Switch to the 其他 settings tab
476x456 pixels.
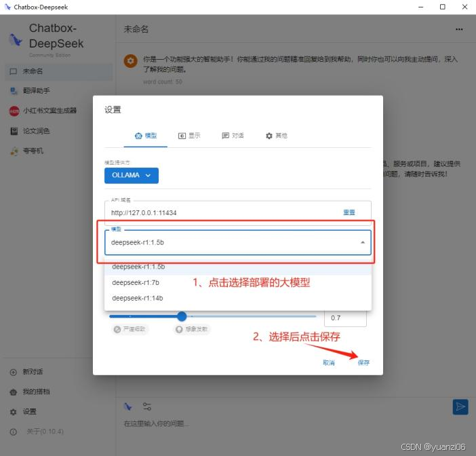tap(276, 136)
